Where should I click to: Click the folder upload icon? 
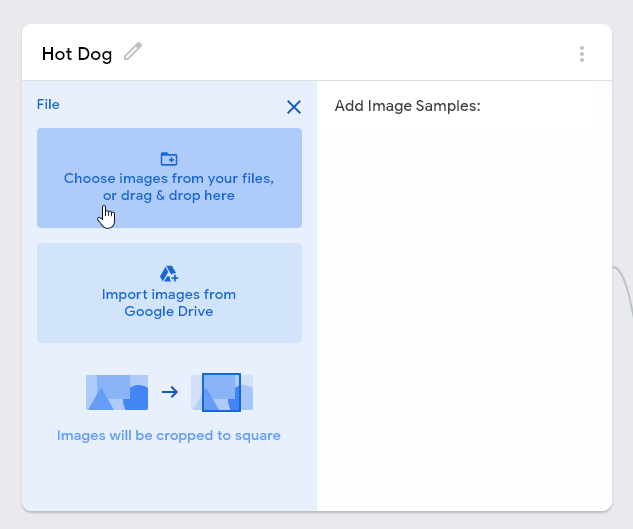[x=169, y=159]
